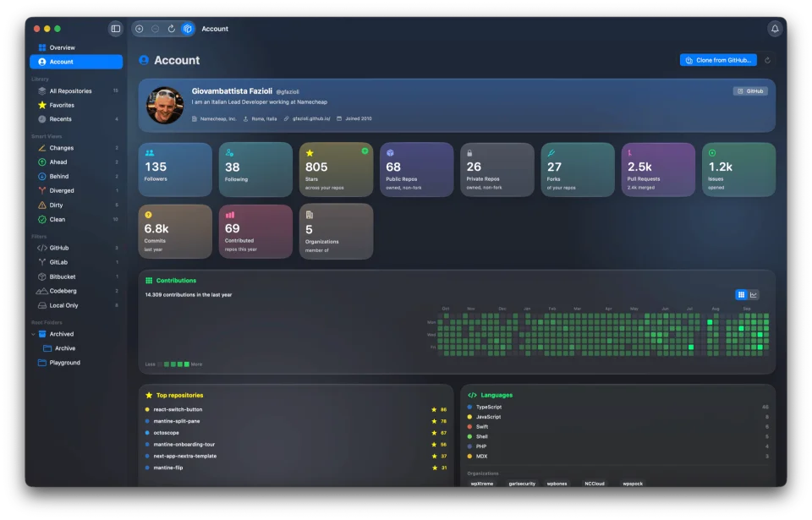Open Recents in the sidebar
Viewport: 812px width, 520px height.
[76, 119]
